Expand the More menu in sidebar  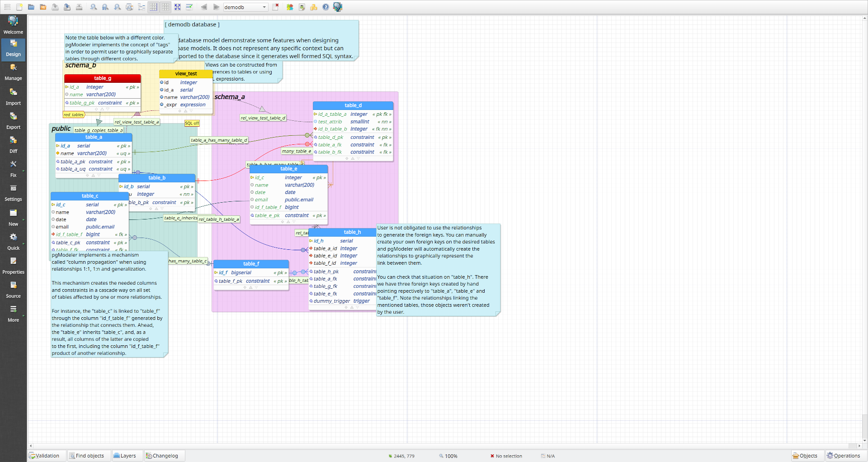point(13,314)
